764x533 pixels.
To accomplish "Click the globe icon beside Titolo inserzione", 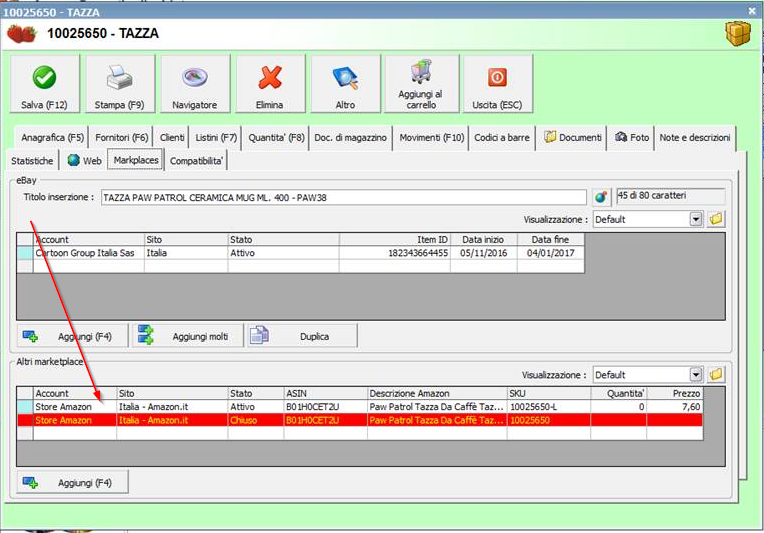I will [602, 197].
